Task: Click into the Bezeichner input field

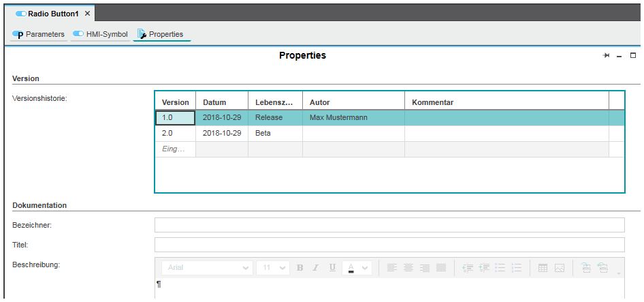Action: tap(389, 225)
